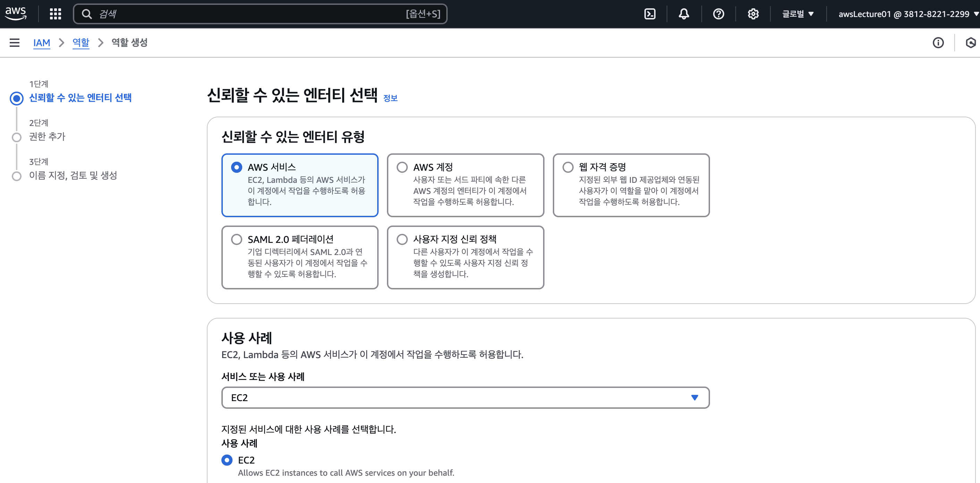Viewport: 980px width, 483px height.
Task: Open the notifications bell
Action: pos(684,14)
